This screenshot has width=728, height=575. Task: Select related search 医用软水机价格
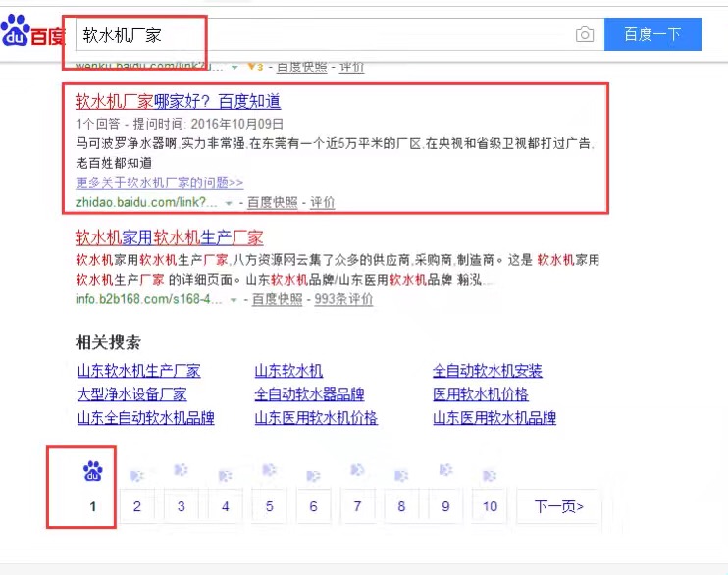pyautogui.click(x=481, y=394)
